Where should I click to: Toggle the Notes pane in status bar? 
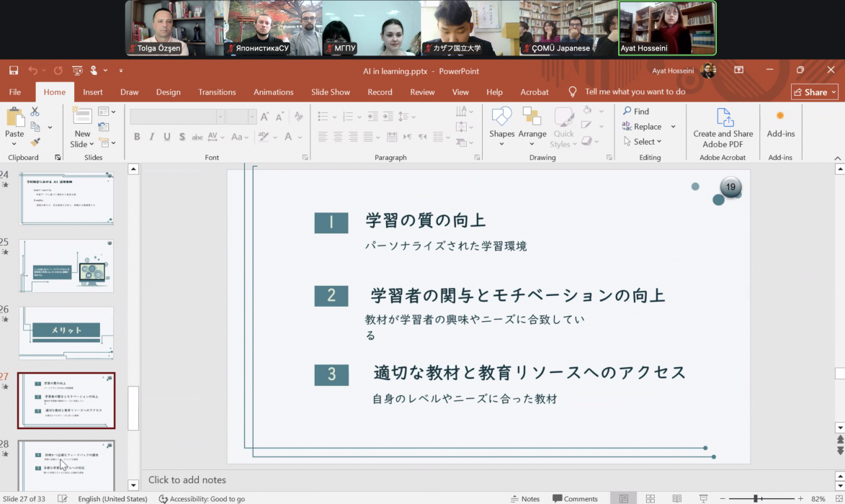click(x=524, y=499)
